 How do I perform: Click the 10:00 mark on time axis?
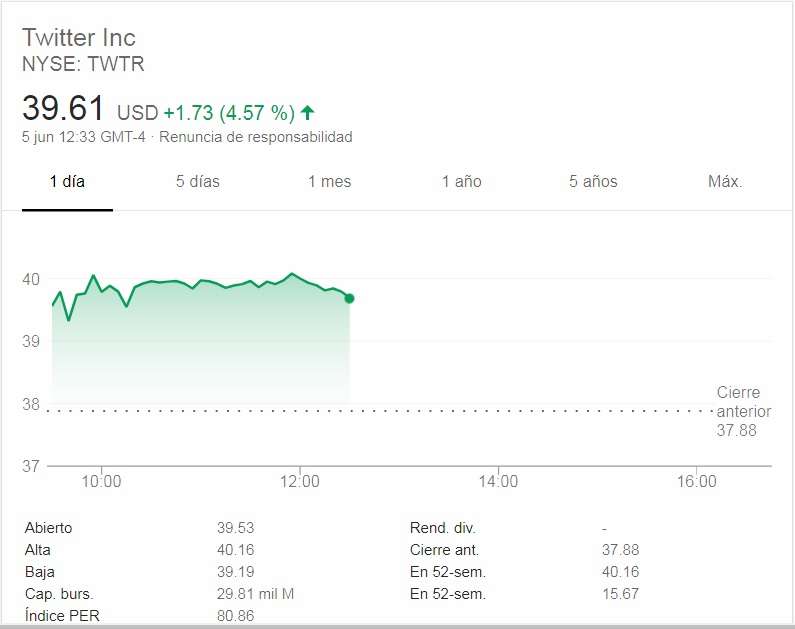101,482
